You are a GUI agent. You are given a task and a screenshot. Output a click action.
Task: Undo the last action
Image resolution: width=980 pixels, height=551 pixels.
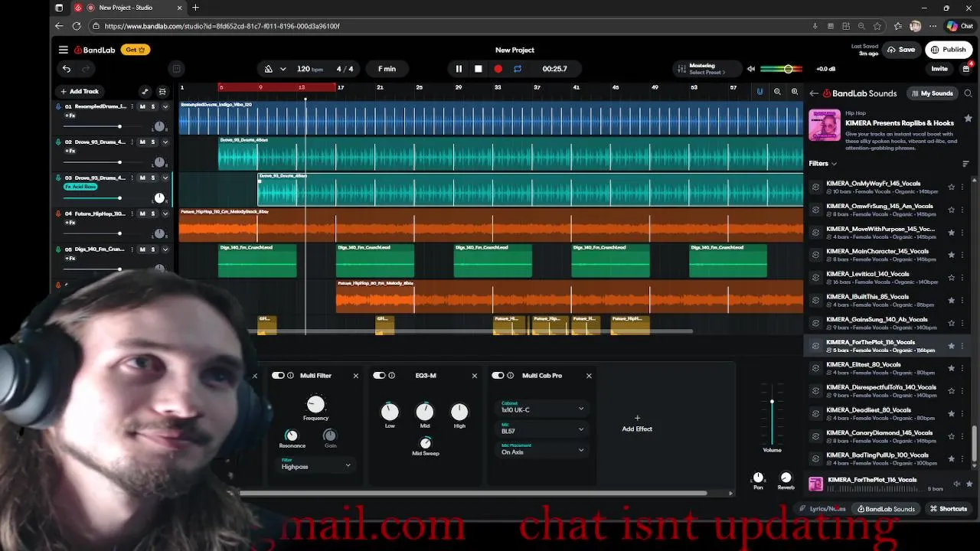67,69
